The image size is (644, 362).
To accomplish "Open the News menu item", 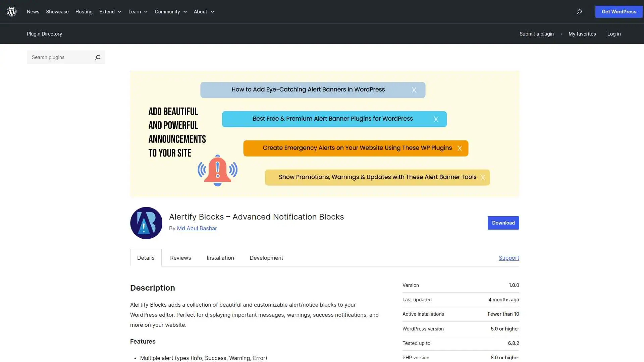I will point(33,12).
